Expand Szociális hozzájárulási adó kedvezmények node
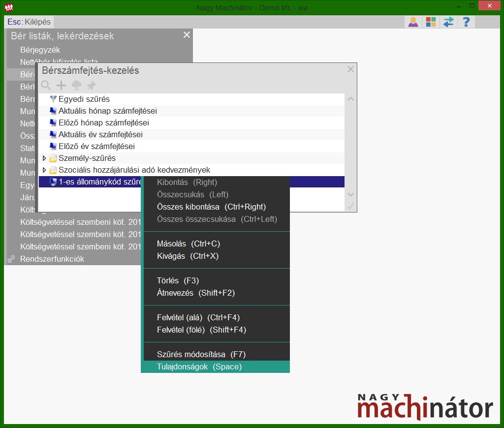 44,170
